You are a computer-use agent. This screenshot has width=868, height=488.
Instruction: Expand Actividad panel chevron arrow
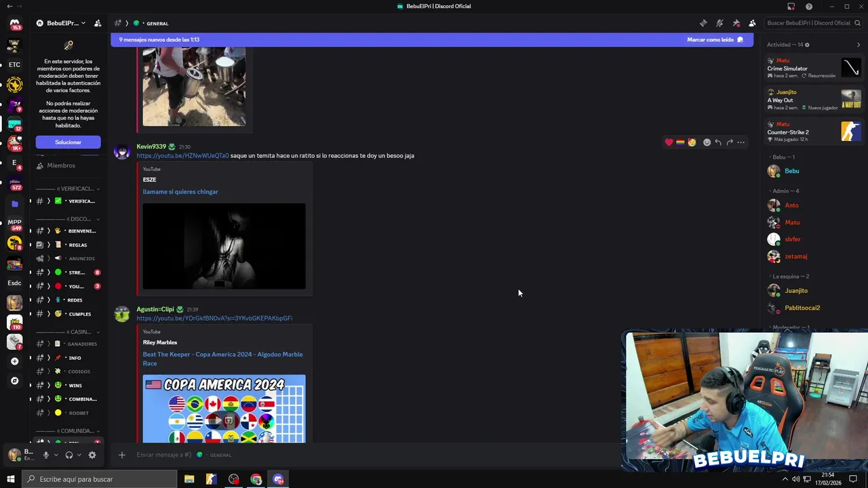859,45
